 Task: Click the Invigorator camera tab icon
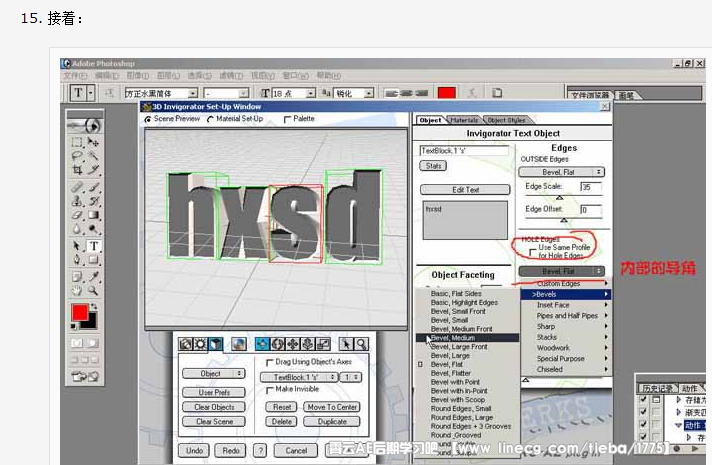185,344
